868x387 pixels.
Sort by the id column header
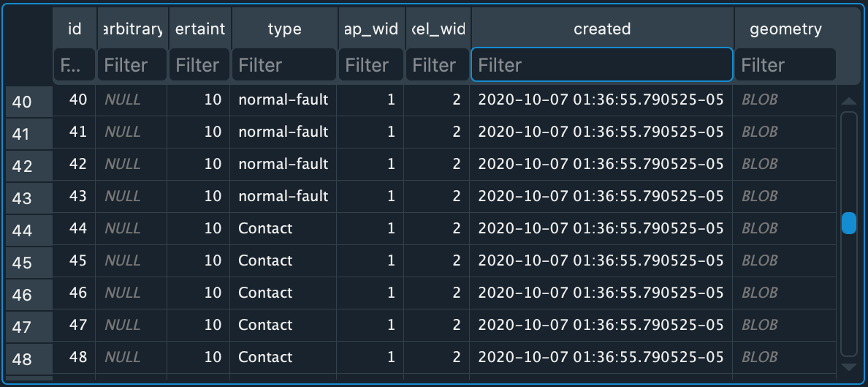pyautogui.click(x=75, y=29)
